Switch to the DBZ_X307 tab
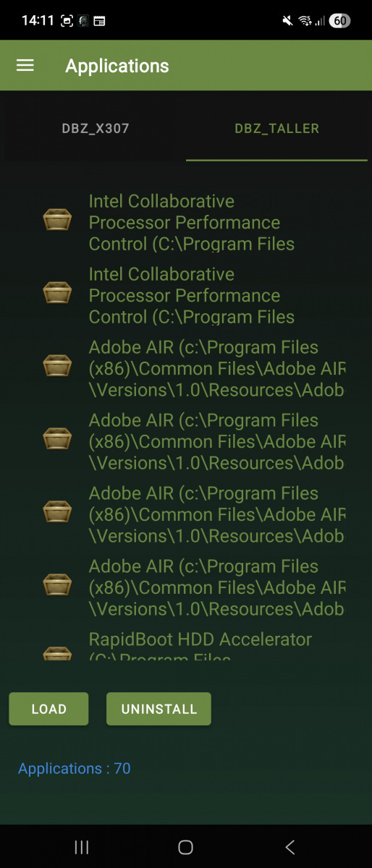372x868 pixels. pos(96,129)
